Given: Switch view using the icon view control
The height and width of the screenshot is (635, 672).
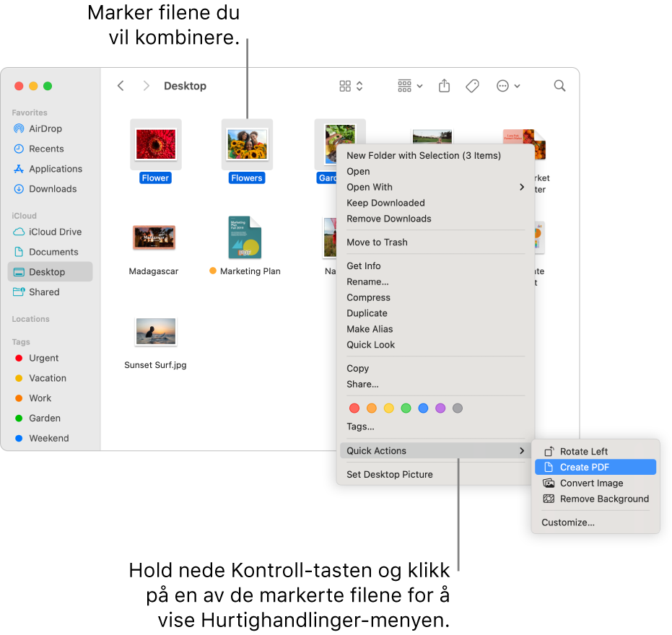Looking at the screenshot, I should pyautogui.click(x=351, y=86).
